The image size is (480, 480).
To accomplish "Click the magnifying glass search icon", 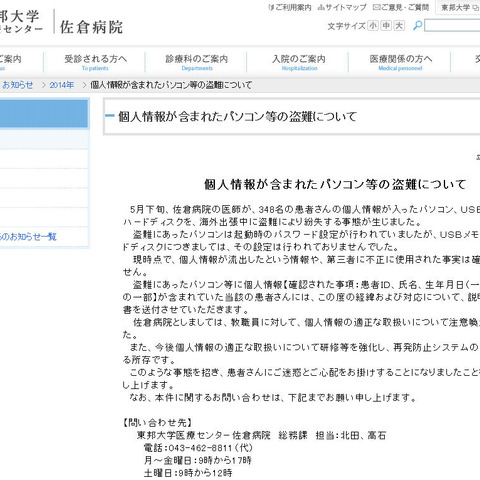I will click(x=417, y=26).
